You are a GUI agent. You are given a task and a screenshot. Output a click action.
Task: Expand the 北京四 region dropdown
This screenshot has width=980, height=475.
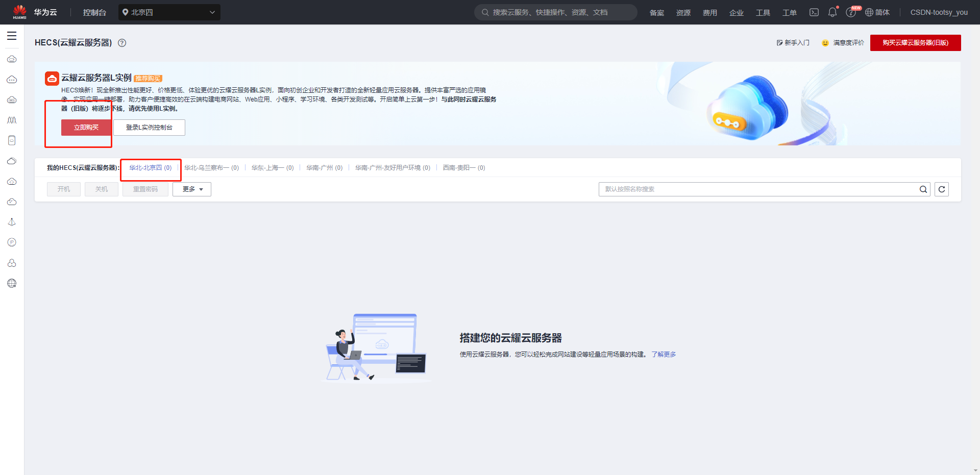pos(169,12)
